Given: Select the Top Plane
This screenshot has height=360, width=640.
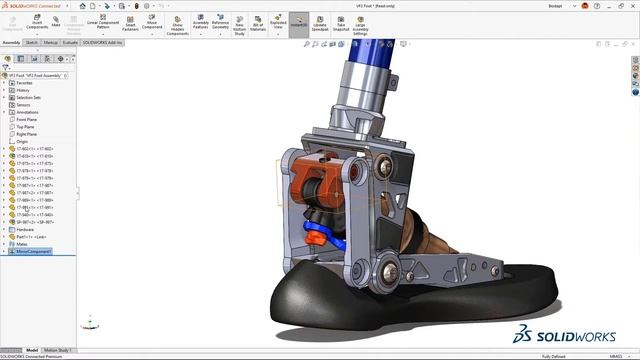Looking at the screenshot, I should click(25, 127).
